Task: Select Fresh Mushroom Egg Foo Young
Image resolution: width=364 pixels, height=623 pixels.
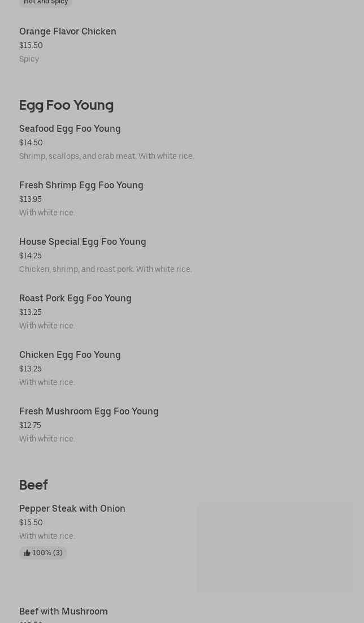Action: [89, 412]
